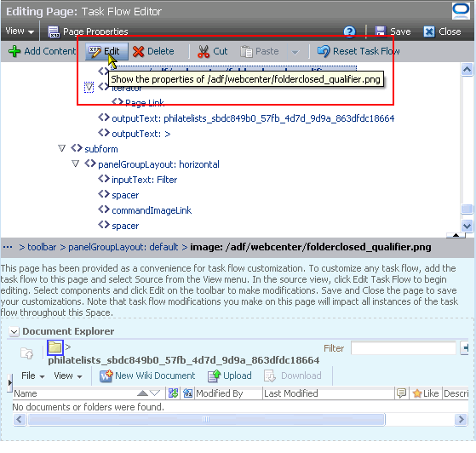476x453 pixels.
Task: Click Upload
Action: coord(230,376)
